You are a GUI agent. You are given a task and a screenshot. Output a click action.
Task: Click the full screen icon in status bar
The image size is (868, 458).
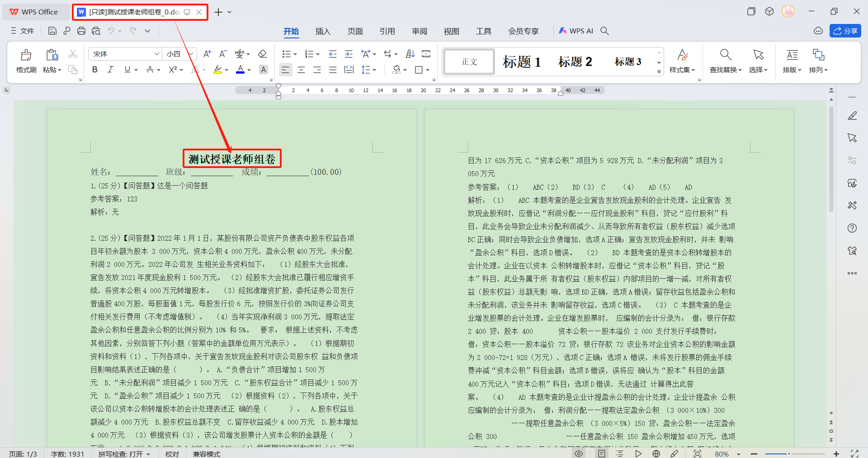click(853, 454)
